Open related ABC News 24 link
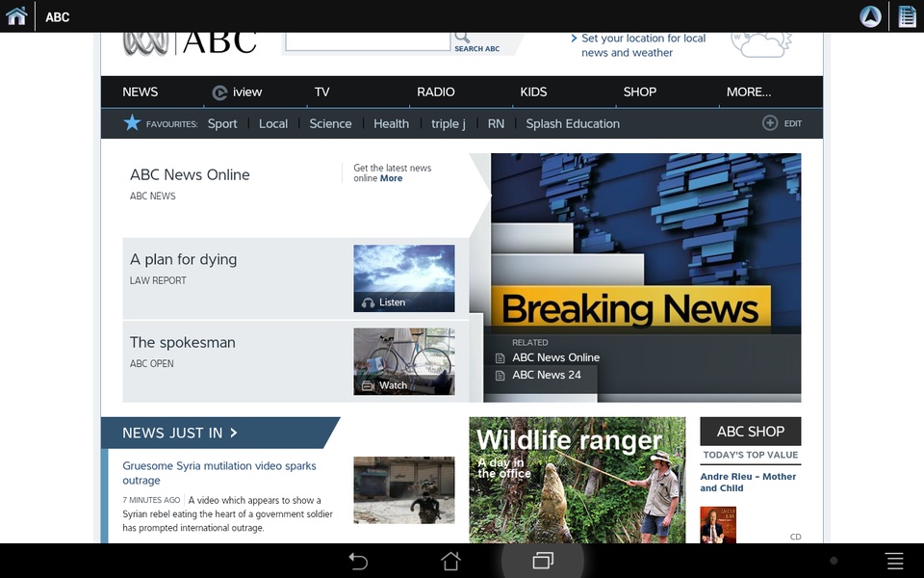The width and height of the screenshot is (924, 578). pos(547,375)
